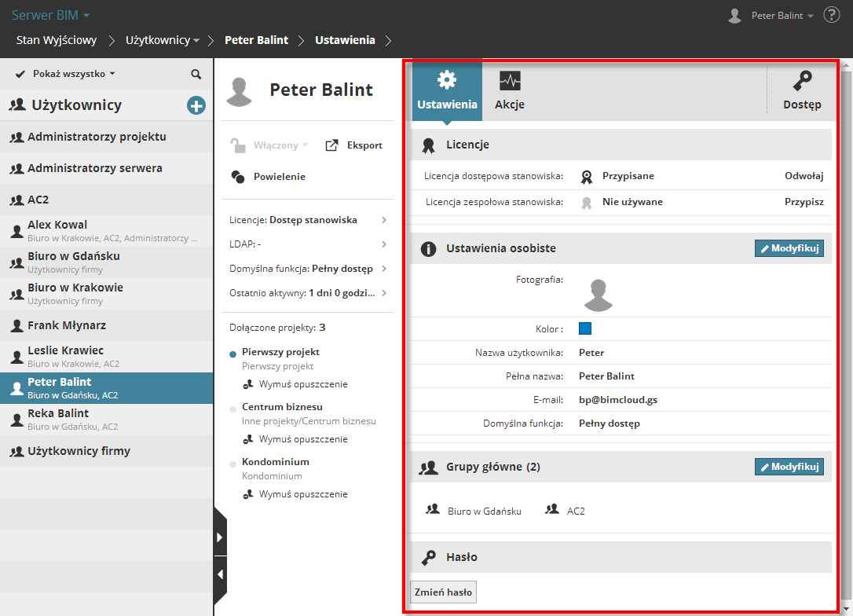Force leave Pierwszy projekt via Wymuś opuszczenie

click(x=295, y=384)
